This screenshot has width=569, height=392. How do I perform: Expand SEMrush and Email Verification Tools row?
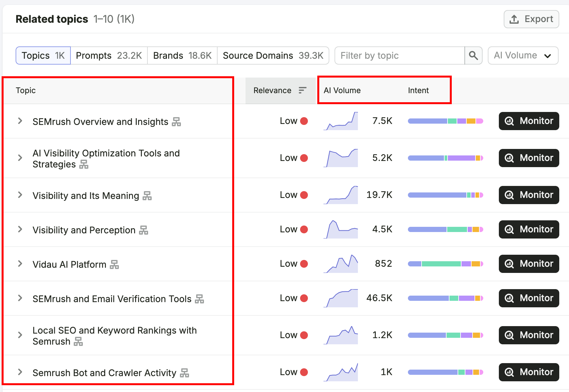pos(20,298)
